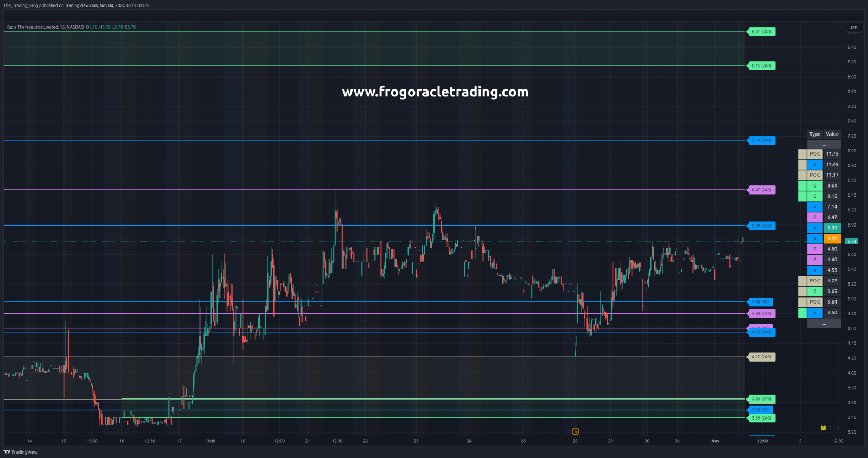868x458 pixels.
Task: Select the 3.65 (240) level label
Action: coord(762,398)
